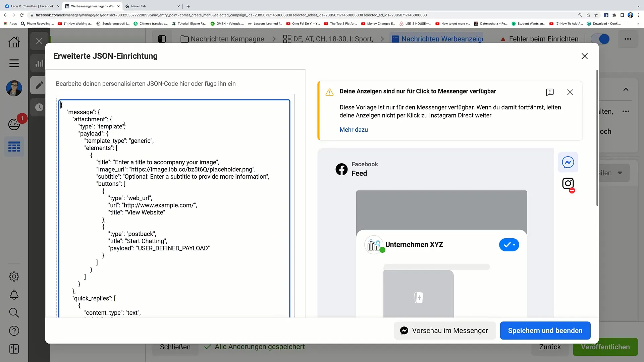Dismiss the Messenger-only warning banner
The width and height of the screenshot is (644, 362).
coord(570,93)
